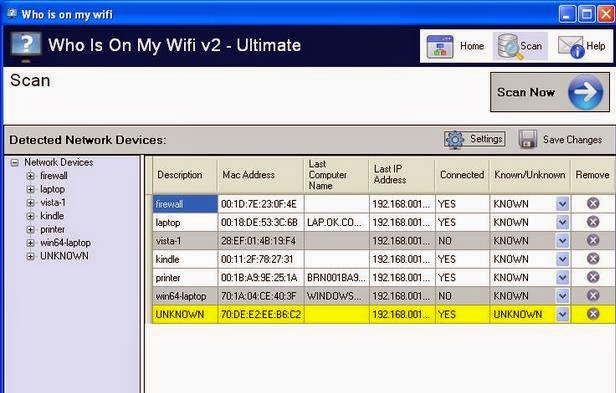Viewport: 616px width, 393px height.
Task: Select MAC address 70:DE:E2:EE:B6:C2 cell
Action: pyautogui.click(x=261, y=314)
